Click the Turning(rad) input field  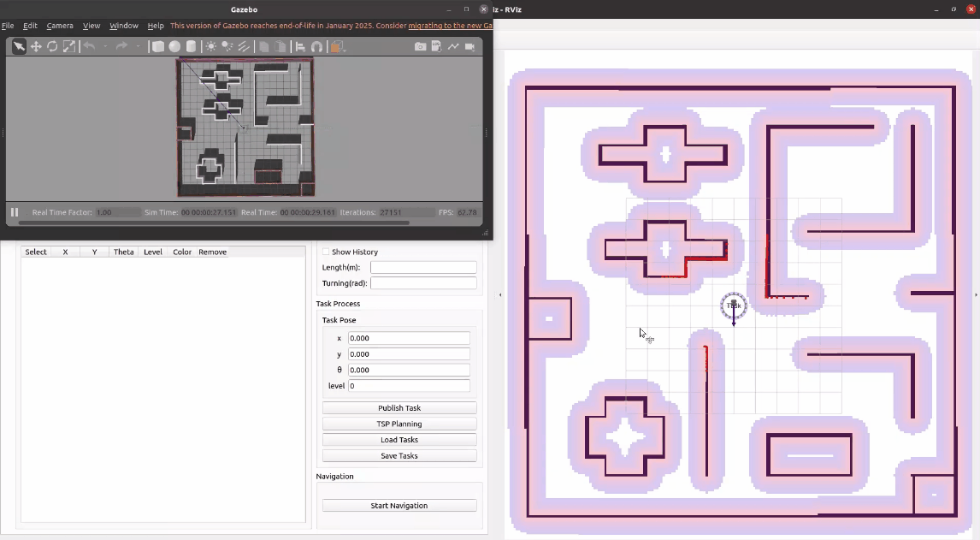click(423, 282)
